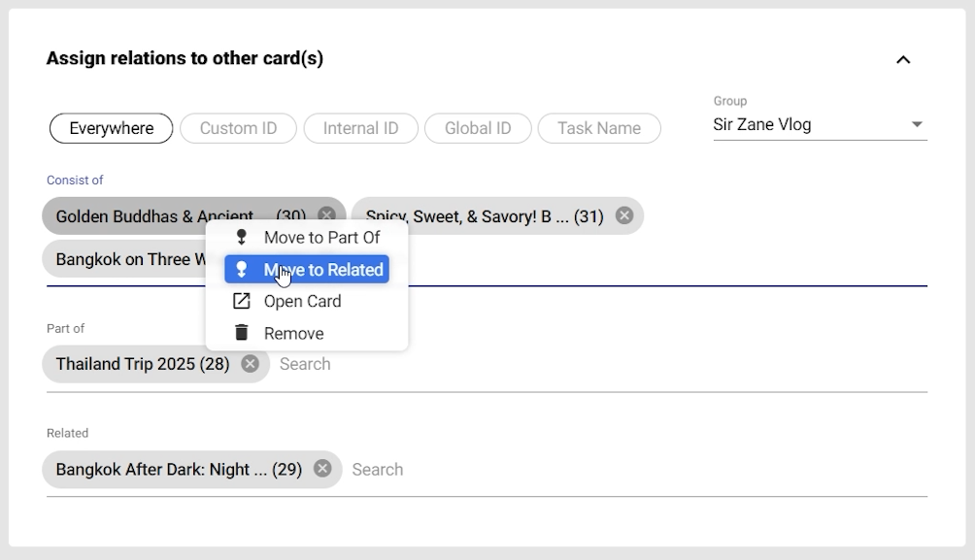Open the Group dropdown arrow
The image size is (975, 560).
point(917,124)
